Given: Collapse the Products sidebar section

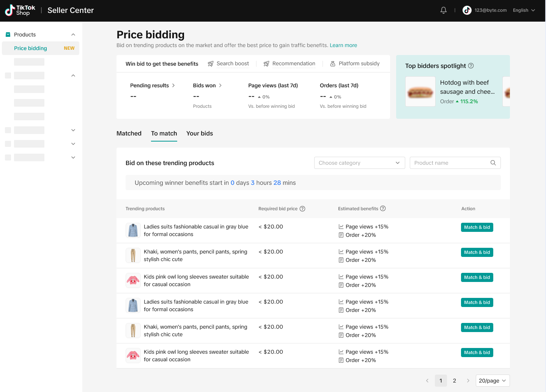Looking at the screenshot, I should (x=73, y=35).
